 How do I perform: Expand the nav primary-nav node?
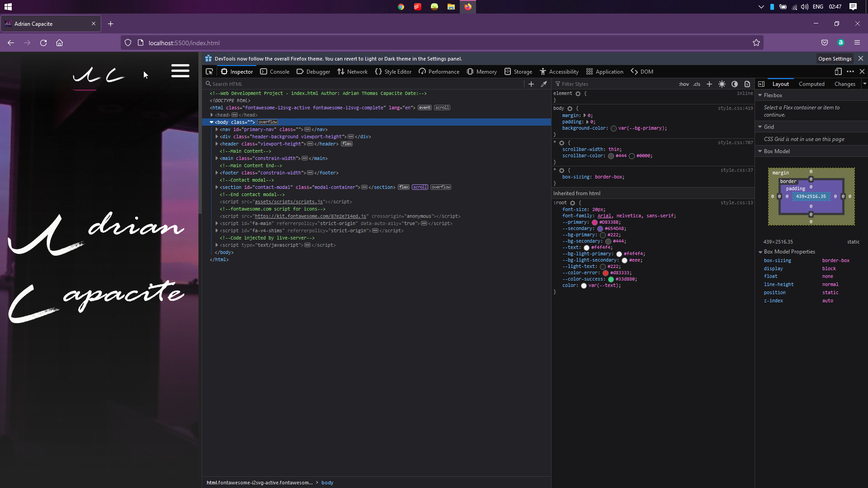tap(217, 130)
